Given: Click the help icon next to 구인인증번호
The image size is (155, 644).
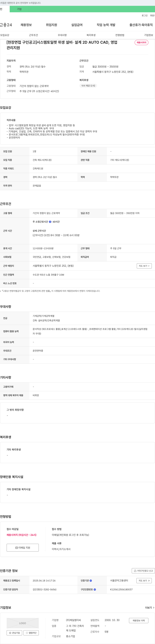Looking at the screenshot, I should 95,590.
